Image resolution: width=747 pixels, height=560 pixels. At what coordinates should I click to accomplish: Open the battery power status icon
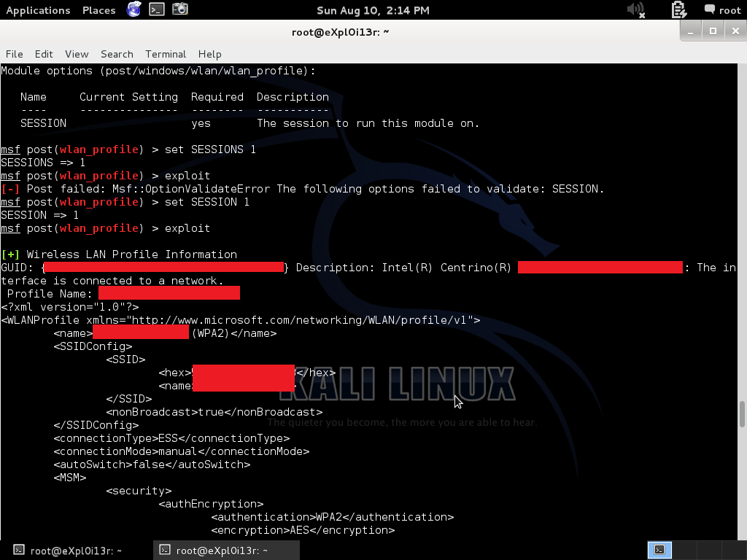[x=678, y=9]
